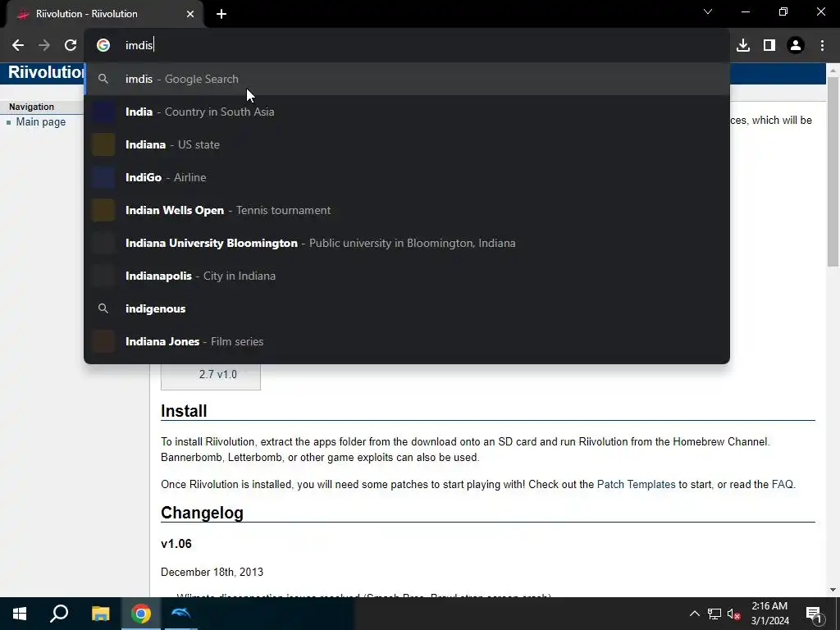
Task: Click the Install heading
Action: (184, 411)
